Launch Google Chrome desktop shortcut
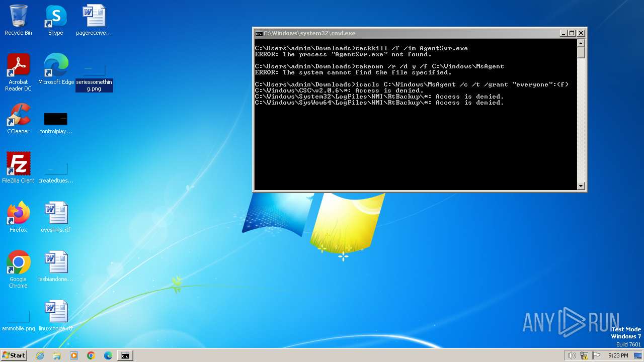Screen dimensions: 644x362 point(18,269)
